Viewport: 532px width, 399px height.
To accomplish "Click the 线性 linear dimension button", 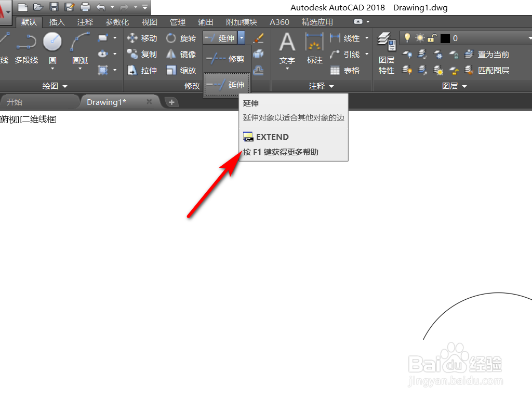I will 345,38.
